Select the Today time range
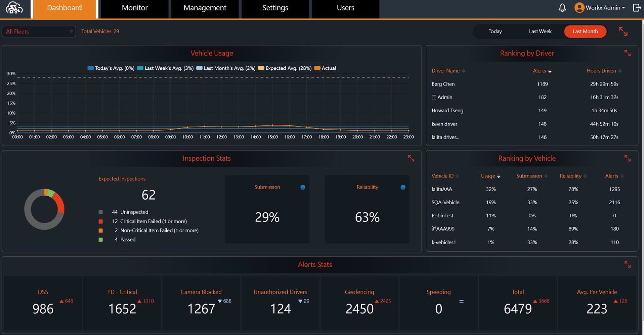Screen dimensions: 644x335 click(x=495, y=31)
